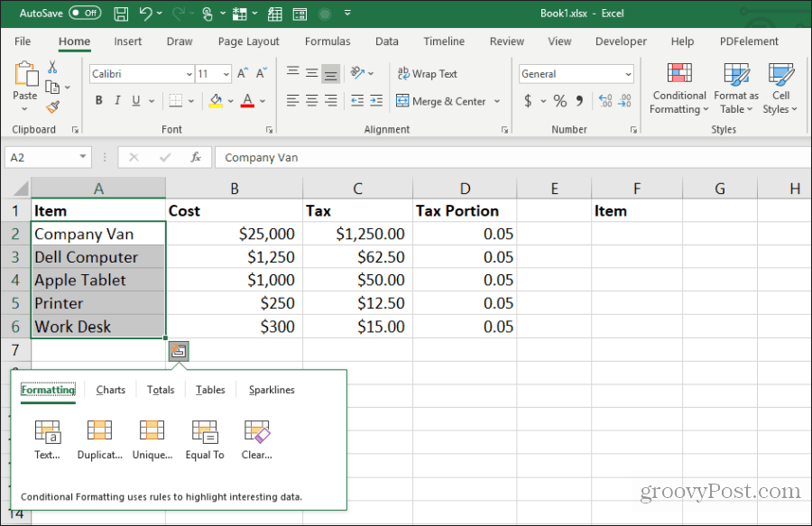Toggle bold formatting
Image resolution: width=812 pixels, height=526 pixels.
[x=99, y=100]
